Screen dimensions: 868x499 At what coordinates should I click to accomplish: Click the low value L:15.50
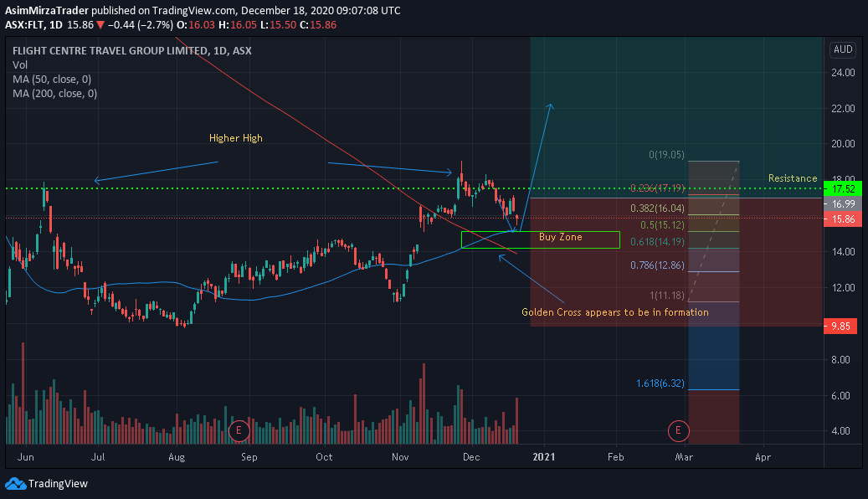click(x=279, y=25)
